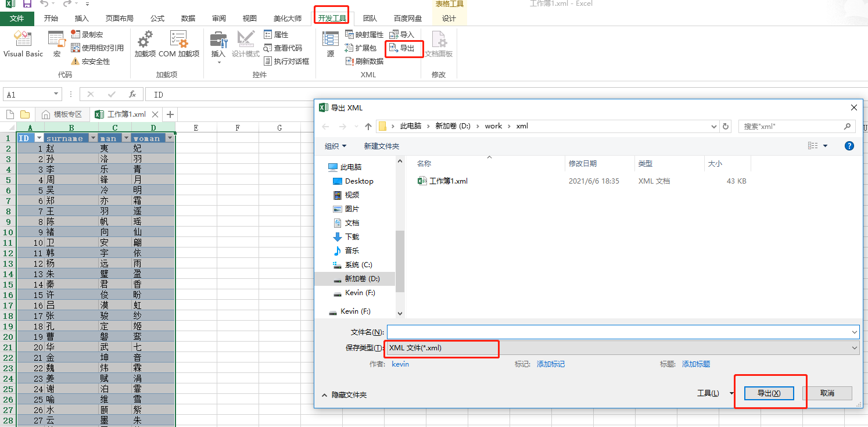Open the Organize (组织) menu
This screenshot has width=868, height=427.
coord(335,146)
